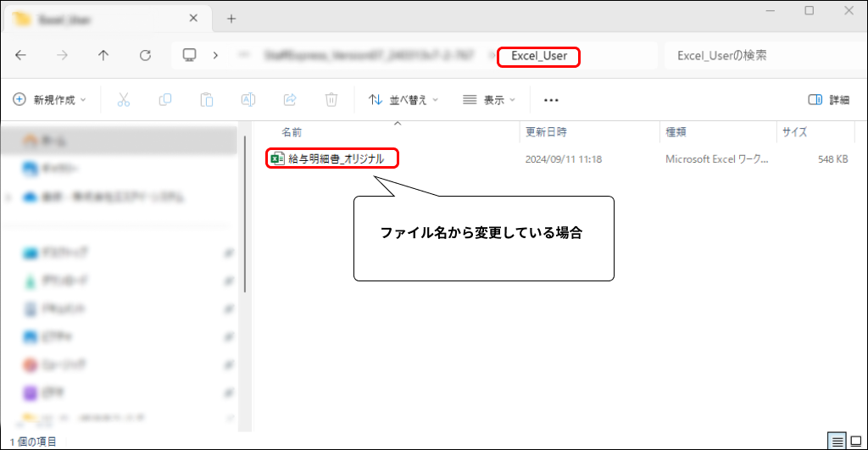This screenshot has width=868, height=450.
Task: Click the navigation pane scrollbar
Action: point(245,214)
